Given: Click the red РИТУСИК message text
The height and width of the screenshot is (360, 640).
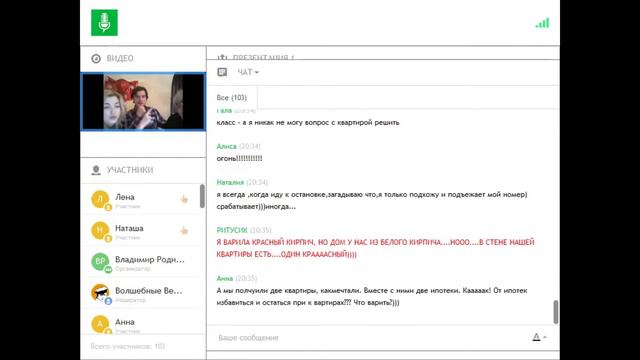Looking at the screenshot, I should coord(375,248).
